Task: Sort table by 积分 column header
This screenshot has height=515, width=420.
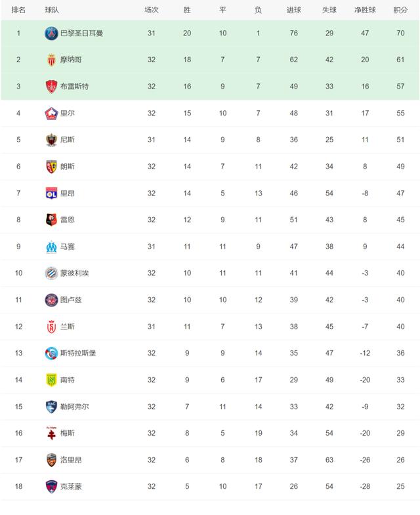Action: point(400,10)
